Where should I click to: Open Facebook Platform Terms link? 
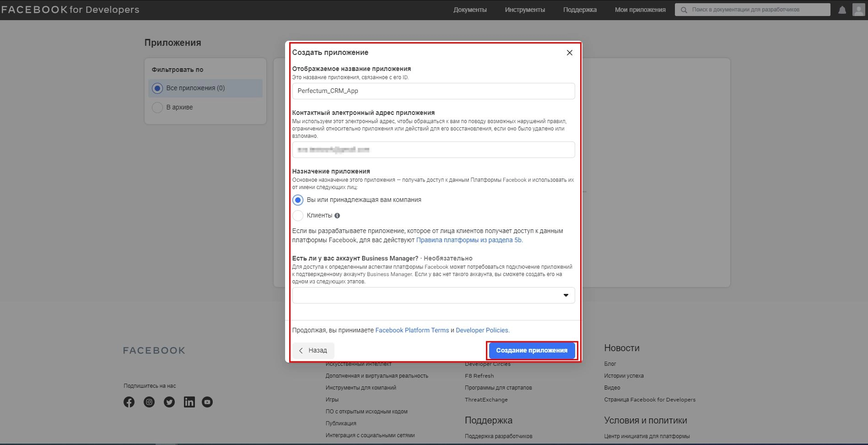(x=412, y=330)
